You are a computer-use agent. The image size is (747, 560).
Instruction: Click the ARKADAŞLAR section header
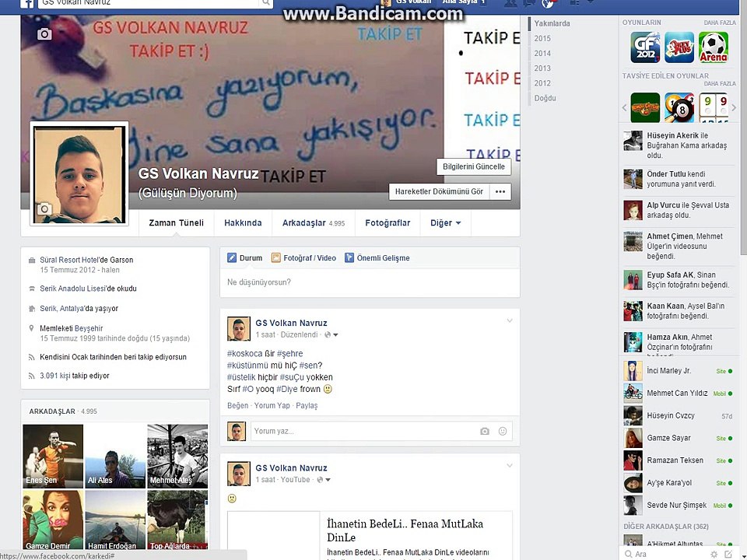[x=52, y=411]
